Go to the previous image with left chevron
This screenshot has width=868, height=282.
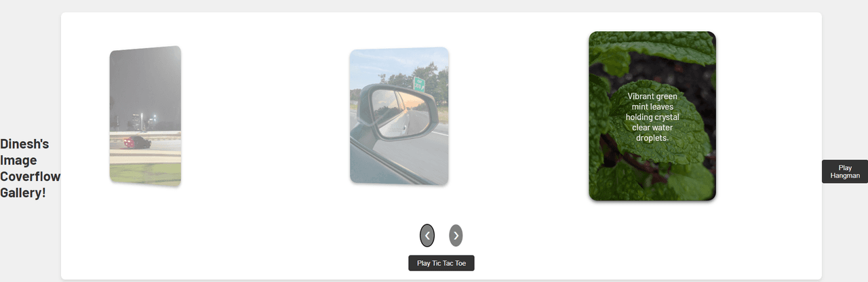click(x=427, y=235)
